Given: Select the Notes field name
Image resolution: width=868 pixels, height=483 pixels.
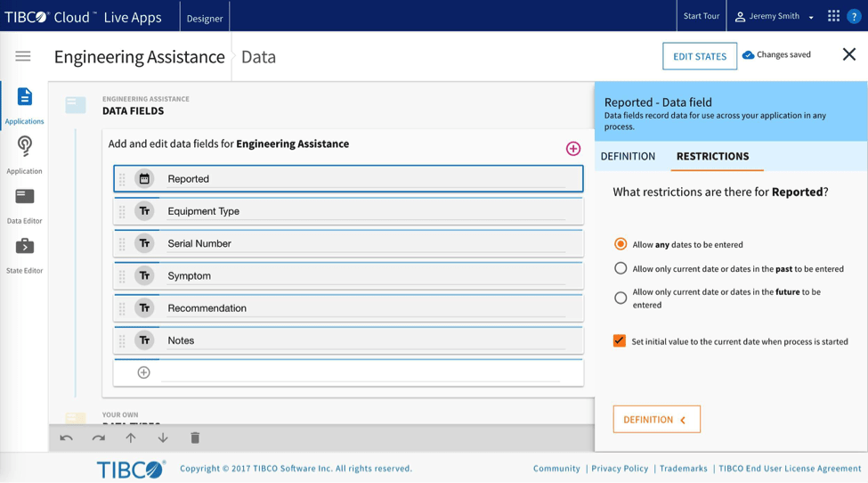Looking at the screenshot, I should (181, 340).
